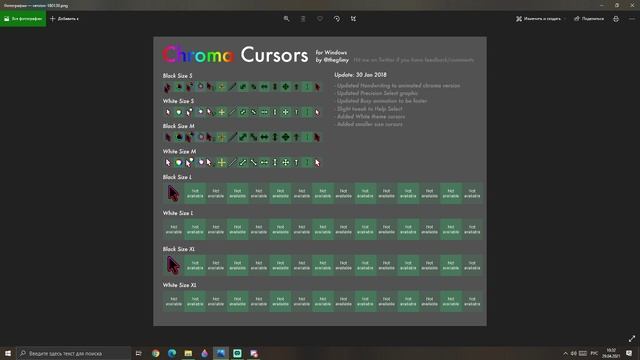
Task: Mark the photo as favorite with the heart icon
Action: click(320, 19)
